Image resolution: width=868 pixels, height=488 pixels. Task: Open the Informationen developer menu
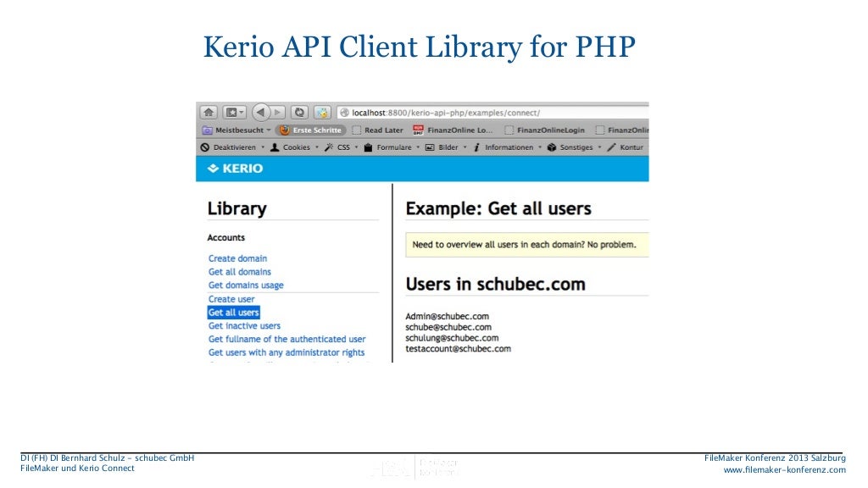point(507,147)
